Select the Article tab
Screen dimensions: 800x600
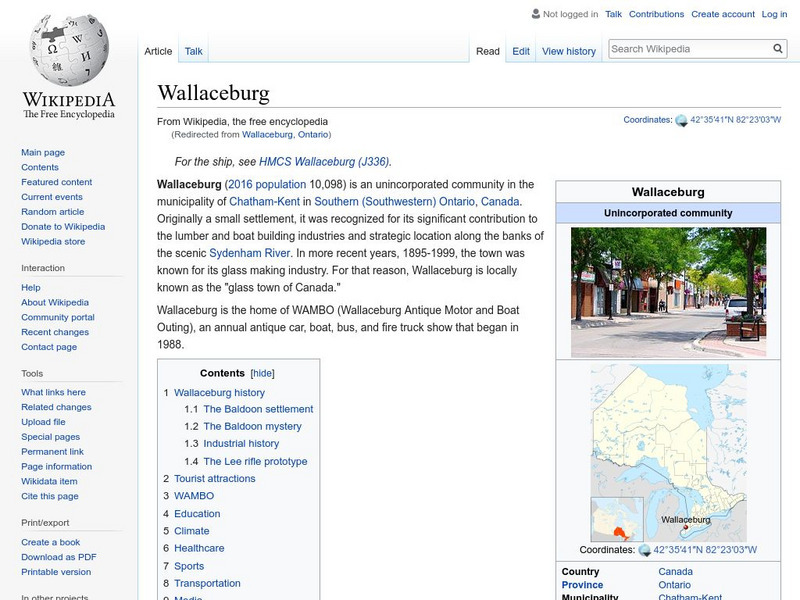(x=158, y=51)
